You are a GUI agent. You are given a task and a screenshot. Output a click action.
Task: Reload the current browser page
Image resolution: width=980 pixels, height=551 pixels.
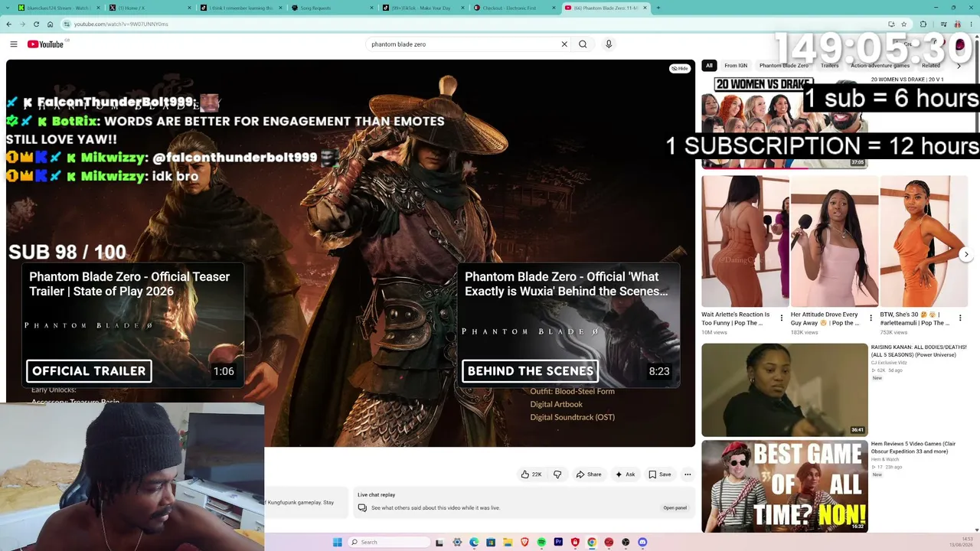coord(36,24)
